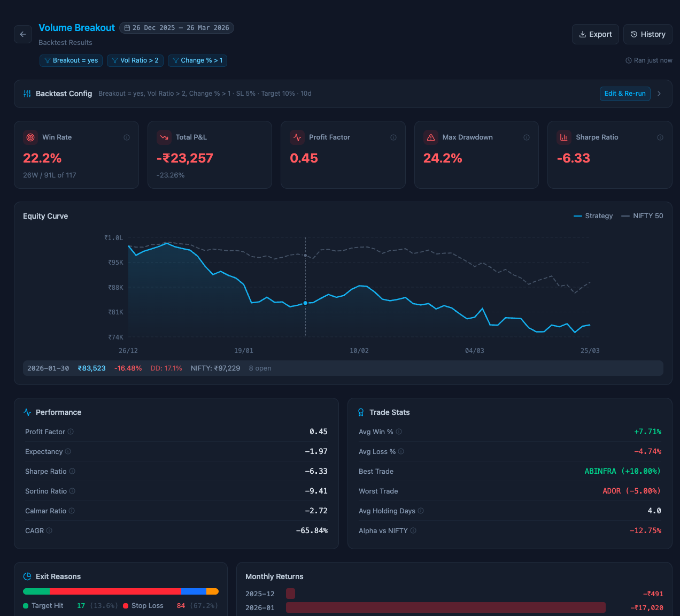Click the alert triangle icon on Max Drawdown card

[x=431, y=137]
